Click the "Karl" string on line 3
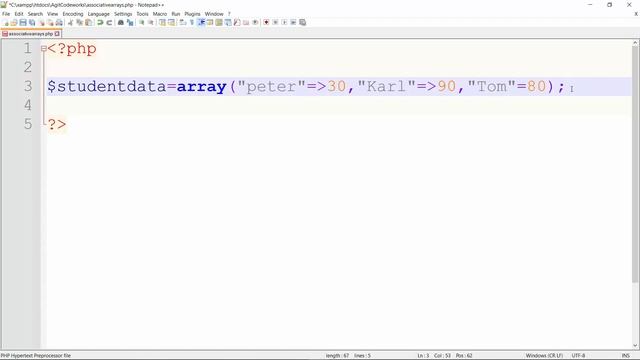Screen dimensions: 640x360 387,87
